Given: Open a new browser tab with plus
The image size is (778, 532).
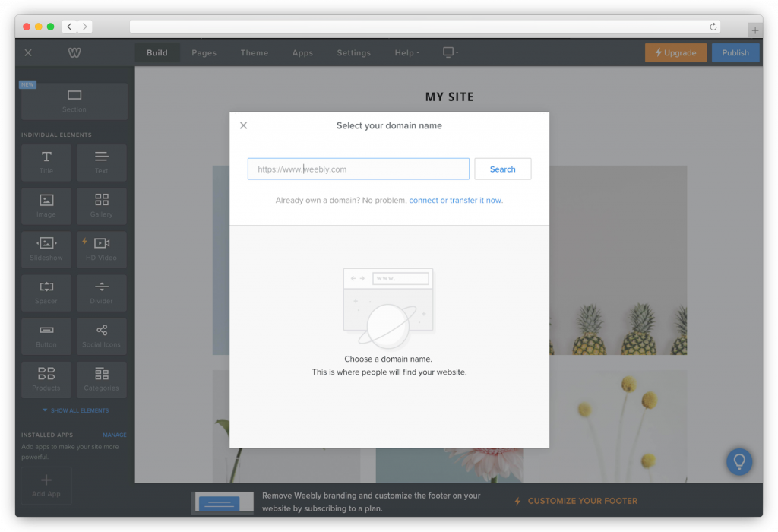Looking at the screenshot, I should (x=754, y=30).
